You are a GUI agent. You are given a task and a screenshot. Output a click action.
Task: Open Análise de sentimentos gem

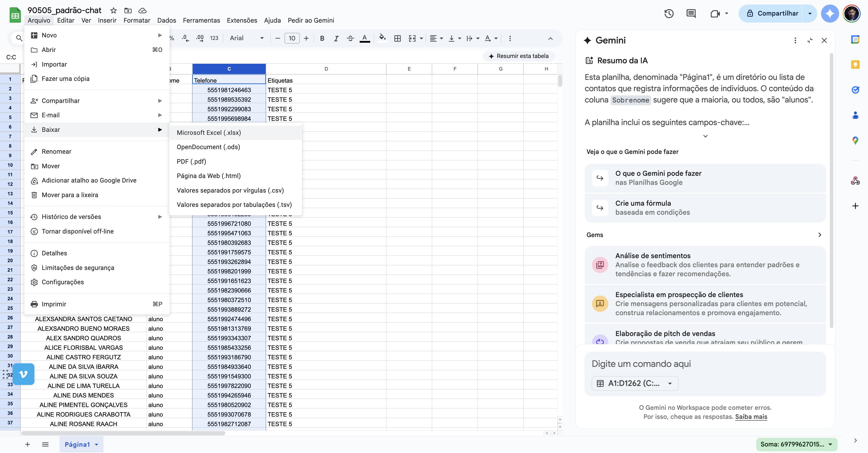pyautogui.click(x=705, y=265)
